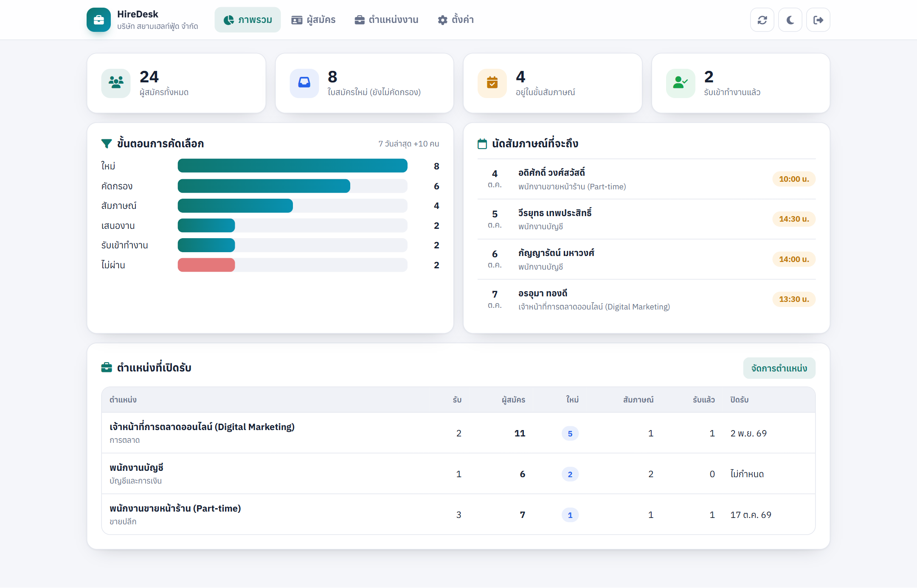917x588 pixels.
Task: Click the new-applicant badge 5 for Digital Marketing
Action: pos(570,433)
